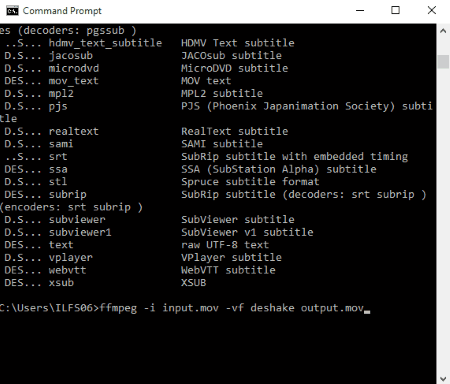Click the Command Prompt system menu icon
Screen dimensions: 450x384
(12, 11)
